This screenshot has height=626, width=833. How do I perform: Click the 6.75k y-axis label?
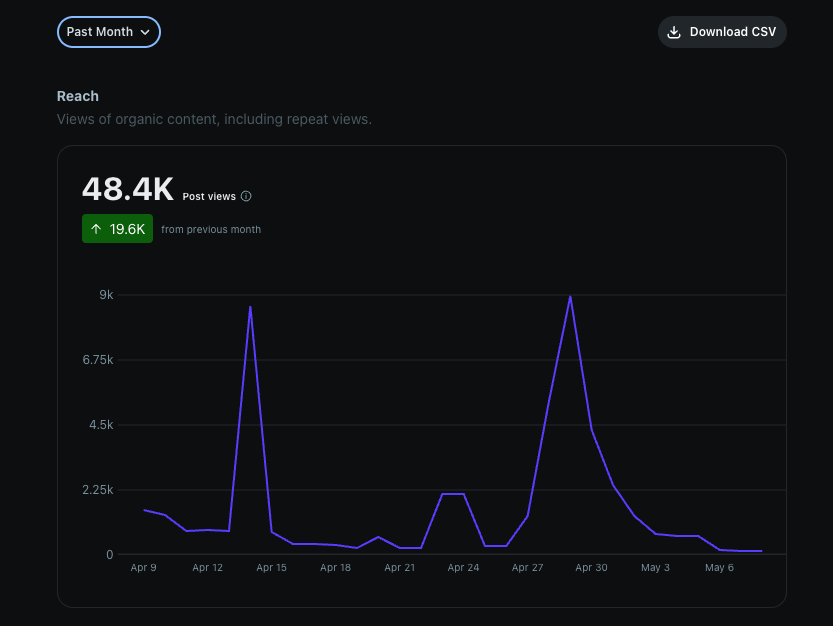[98, 360]
